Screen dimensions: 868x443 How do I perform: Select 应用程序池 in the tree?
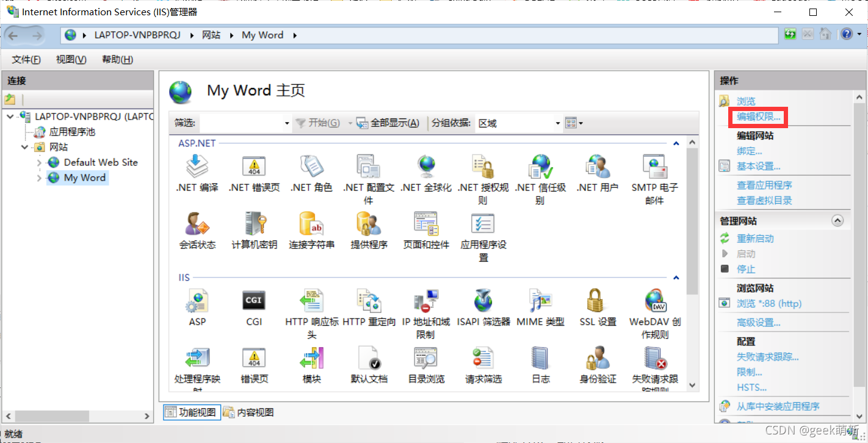click(x=72, y=132)
